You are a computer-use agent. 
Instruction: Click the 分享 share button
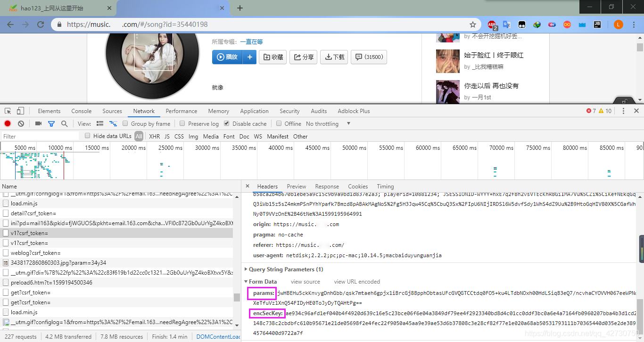(304, 57)
